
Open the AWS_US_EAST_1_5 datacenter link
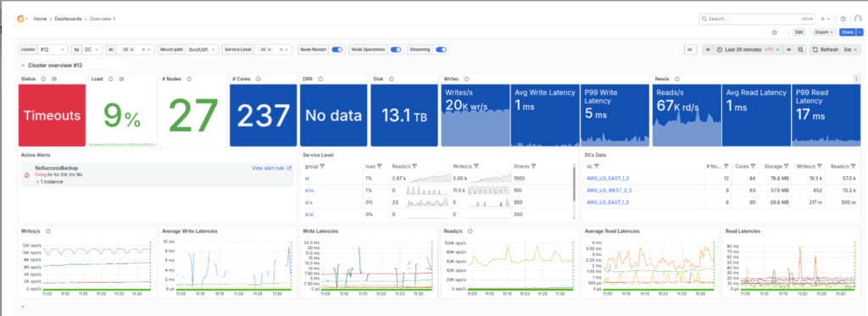[608, 202]
